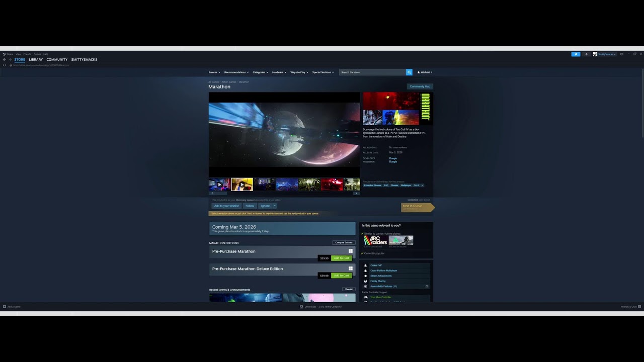
Task: View All recent events
Action: (349, 290)
